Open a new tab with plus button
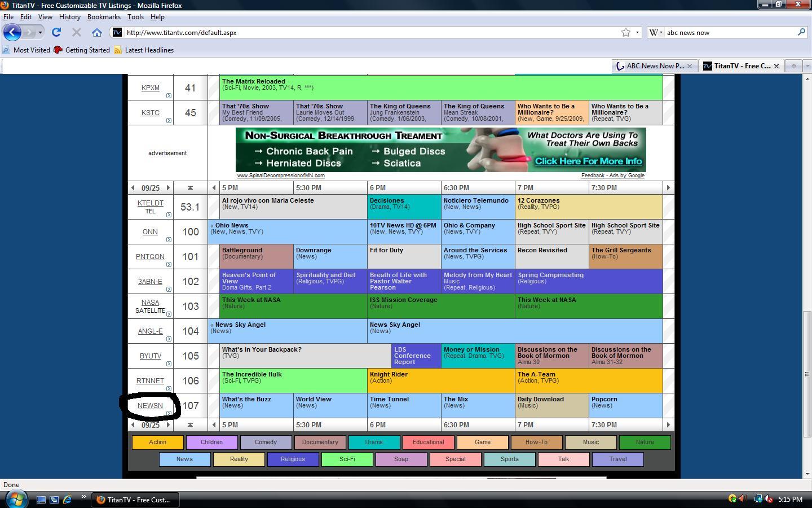Viewport: 812px width, 508px height. (793, 66)
